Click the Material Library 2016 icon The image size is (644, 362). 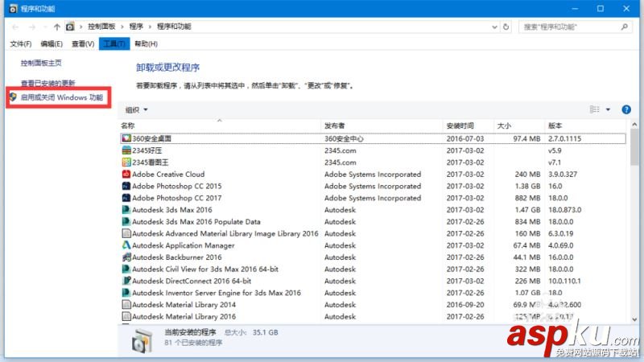coord(126,317)
